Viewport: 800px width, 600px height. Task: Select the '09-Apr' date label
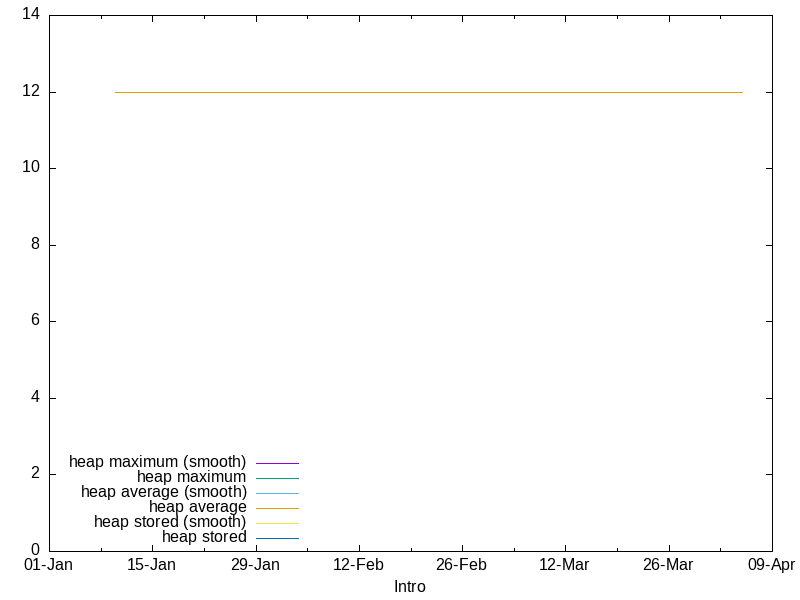770,565
